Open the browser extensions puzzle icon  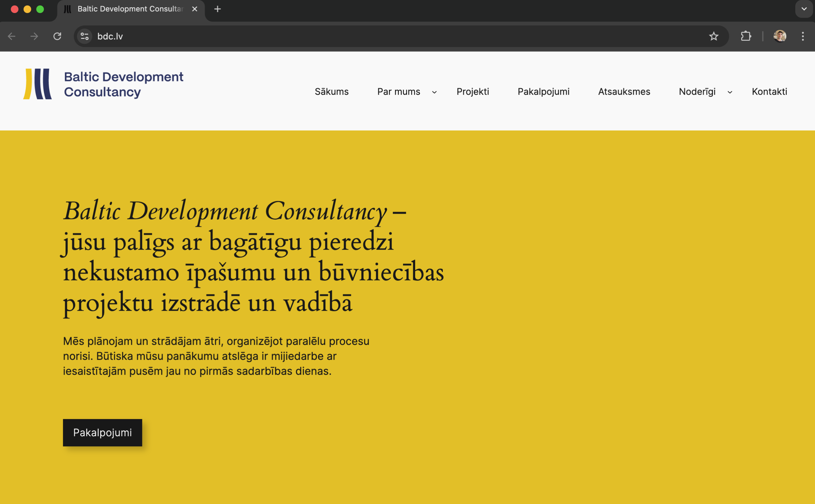(746, 36)
